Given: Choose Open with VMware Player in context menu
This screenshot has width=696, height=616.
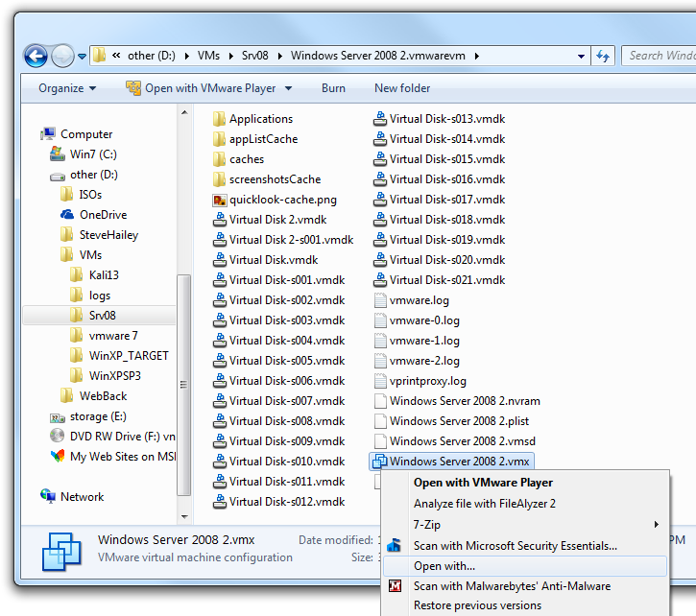Looking at the screenshot, I should 483,483.
